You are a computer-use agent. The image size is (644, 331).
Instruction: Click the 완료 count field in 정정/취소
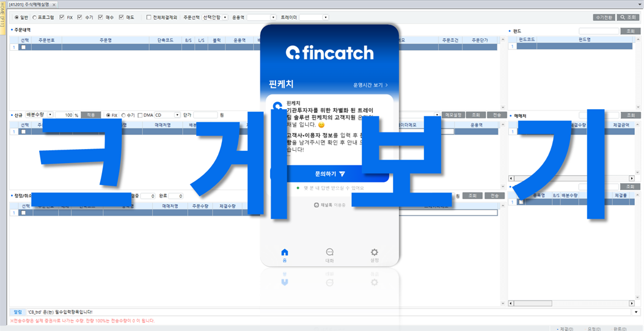175,196
